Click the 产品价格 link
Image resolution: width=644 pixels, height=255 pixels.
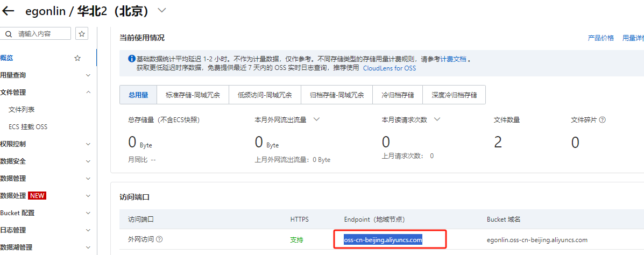(x=600, y=38)
